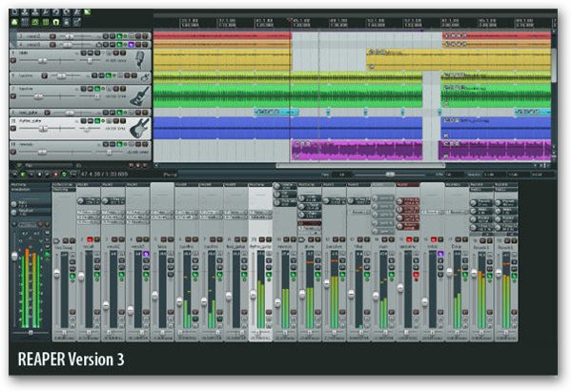Click the white electric guitar image on highlighted track

point(140,128)
